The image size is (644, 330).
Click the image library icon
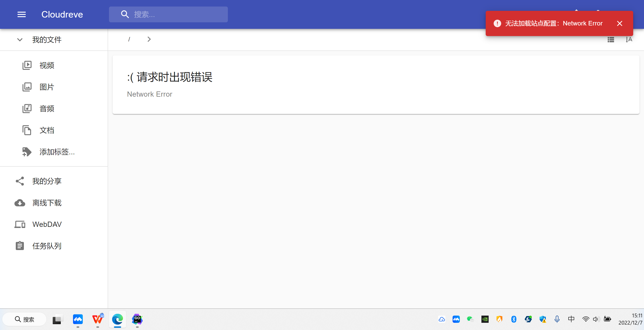27,87
